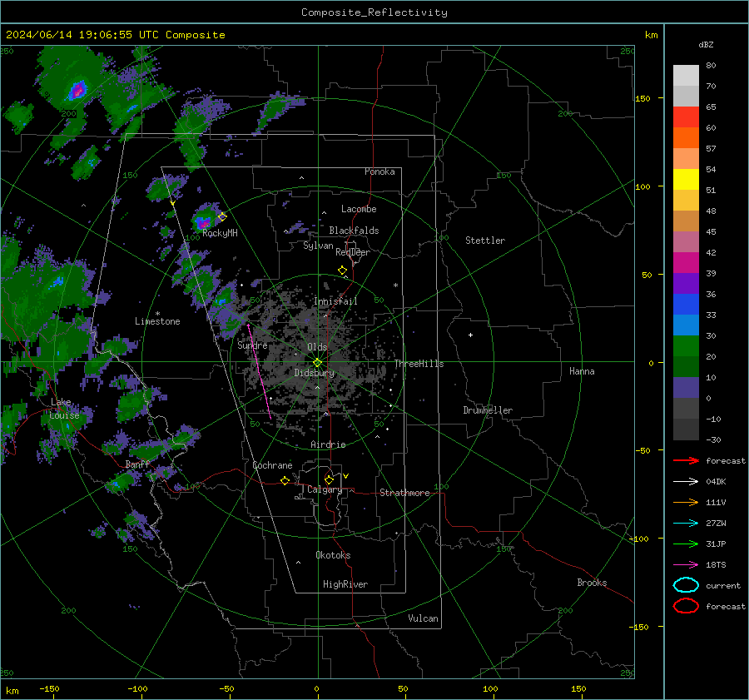Image resolution: width=749 pixels, height=700 pixels.
Task: Click the orange 111V arrow legend icon
Action: (686, 502)
